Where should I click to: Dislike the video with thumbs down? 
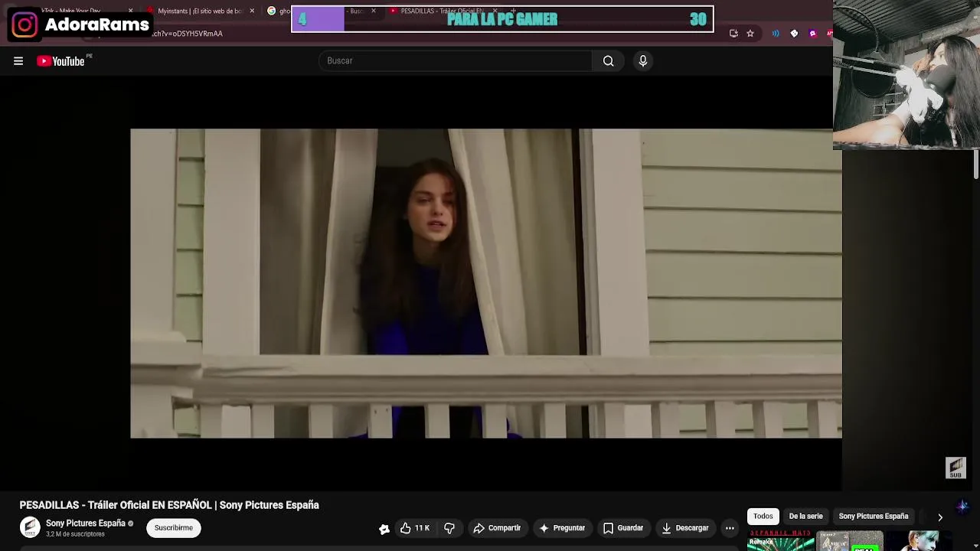[x=449, y=528]
